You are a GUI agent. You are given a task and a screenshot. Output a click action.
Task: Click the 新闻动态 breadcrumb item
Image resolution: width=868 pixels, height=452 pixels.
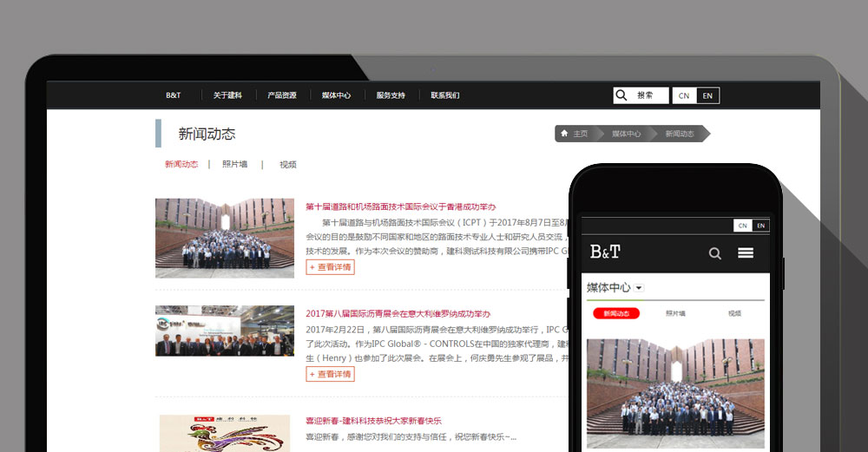680,134
